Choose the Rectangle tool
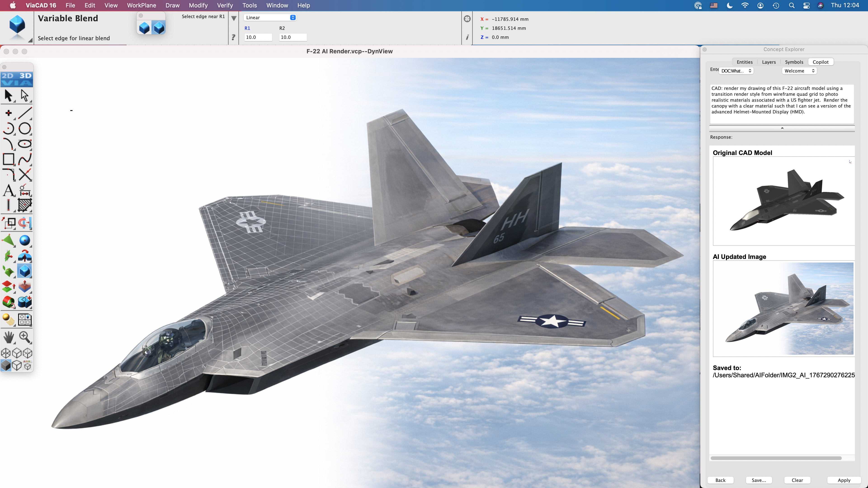The width and height of the screenshot is (868, 488). pyautogui.click(x=8, y=159)
